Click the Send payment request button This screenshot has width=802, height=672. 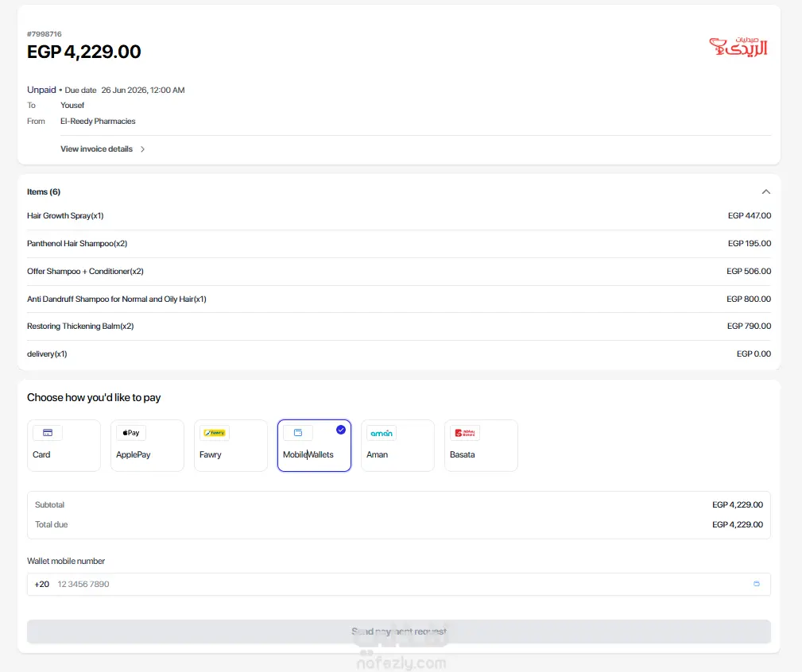[x=399, y=631]
